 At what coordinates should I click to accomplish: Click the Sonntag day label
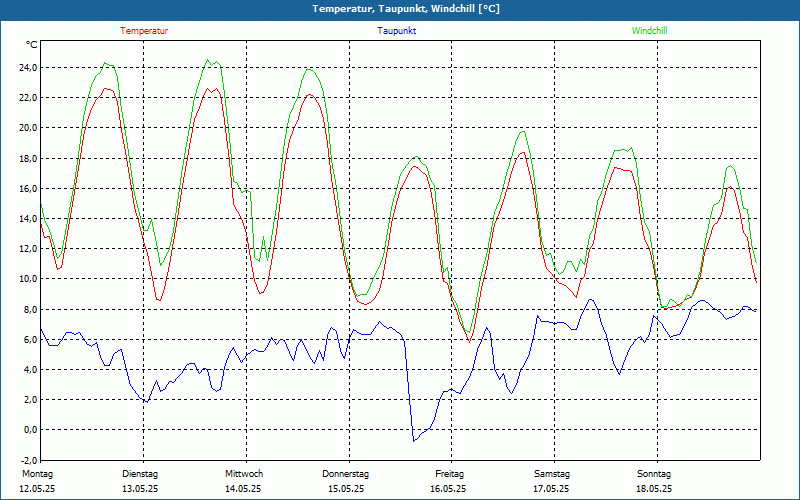click(654, 474)
